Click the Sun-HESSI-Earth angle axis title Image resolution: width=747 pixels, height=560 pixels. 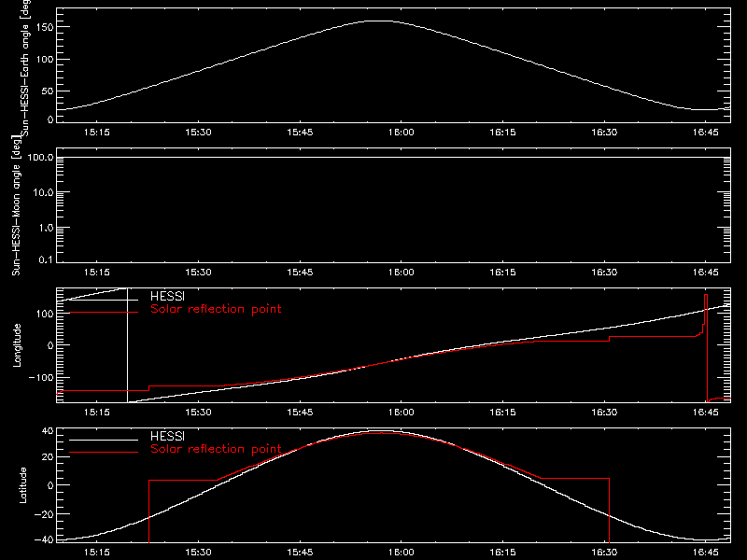(25, 66)
